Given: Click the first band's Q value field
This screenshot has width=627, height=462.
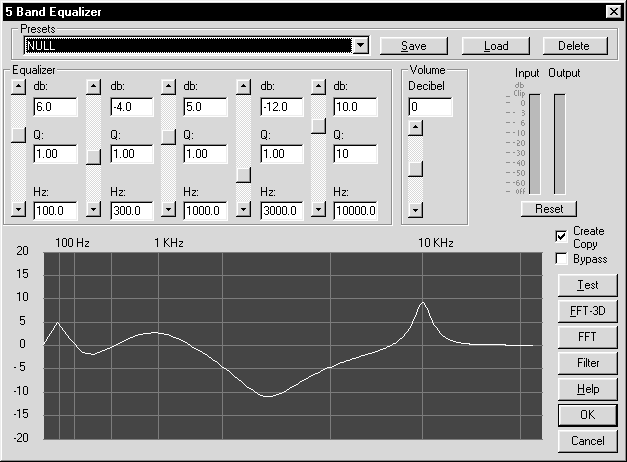Looking at the screenshot, I should click(54, 155).
